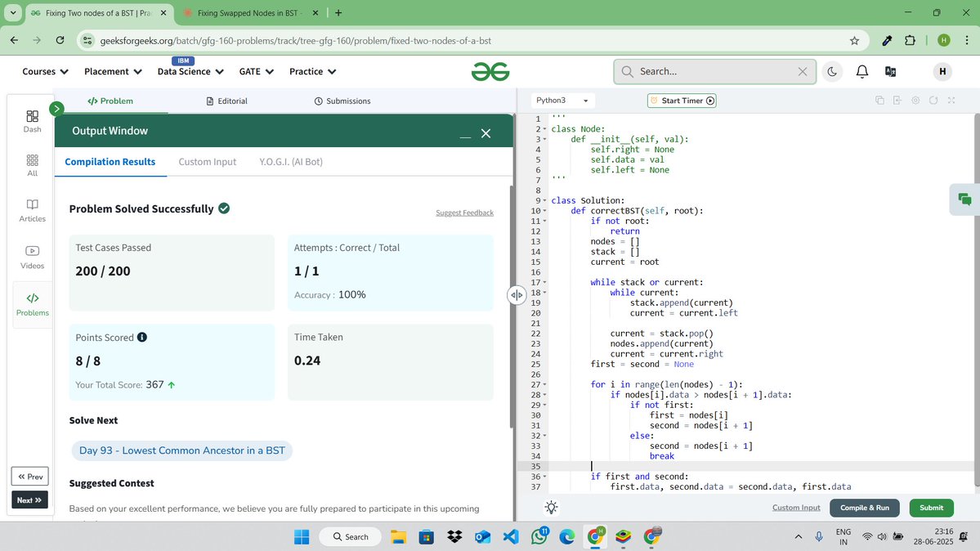Open browser tab search dropdown
The width and height of the screenshot is (980, 551).
coord(12,12)
